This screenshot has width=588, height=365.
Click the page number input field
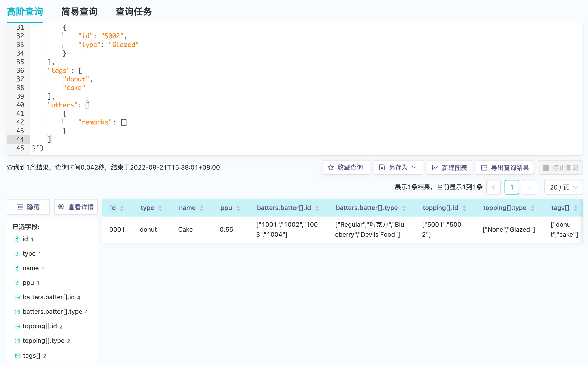[511, 187]
